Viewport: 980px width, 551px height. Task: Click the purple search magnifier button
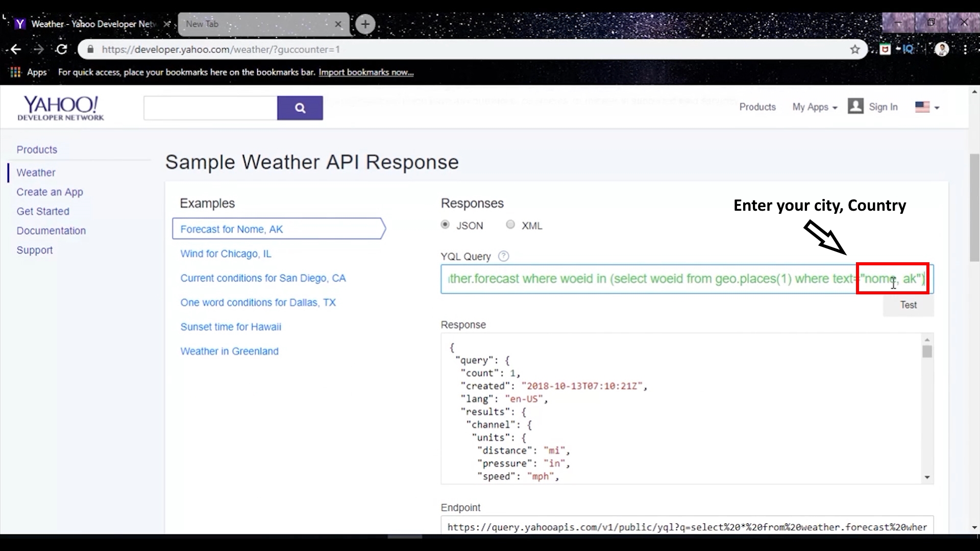pos(300,108)
